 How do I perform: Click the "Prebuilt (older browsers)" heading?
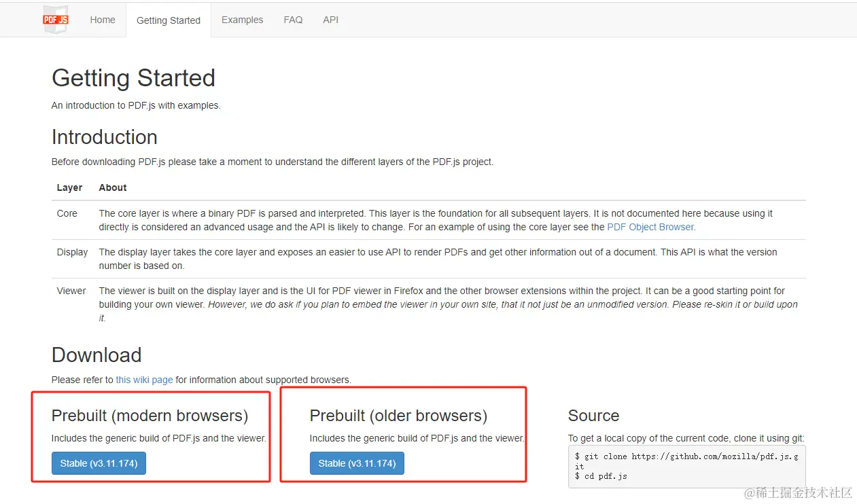pos(398,416)
